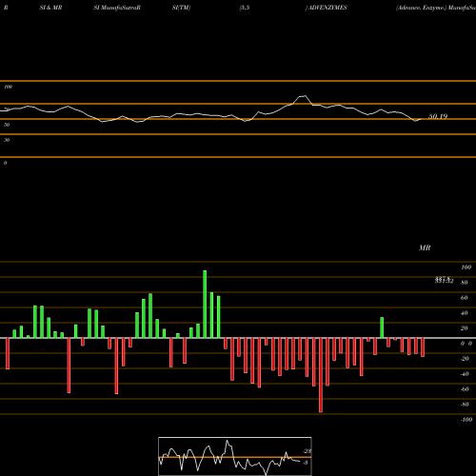Screen dimensions: 476x476
Task: Click the -3 label in the mini chart
Action: click(x=306, y=463)
